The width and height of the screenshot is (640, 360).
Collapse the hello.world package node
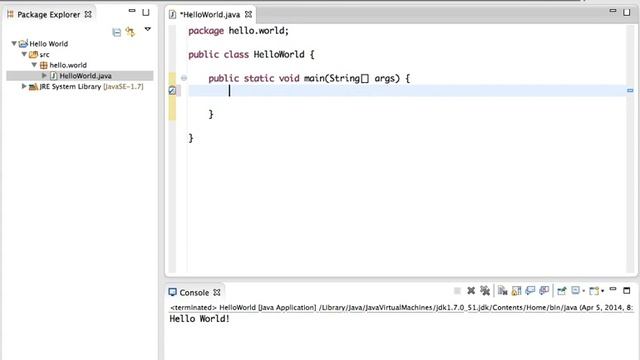(34, 65)
